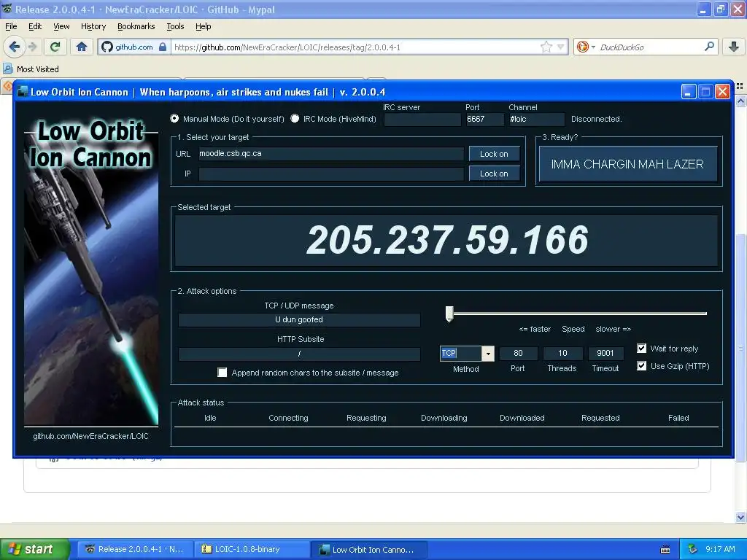Switch to Release 2.0.0.4-1 taskbar item
Viewport: 747px width, 560px height.
click(x=135, y=550)
